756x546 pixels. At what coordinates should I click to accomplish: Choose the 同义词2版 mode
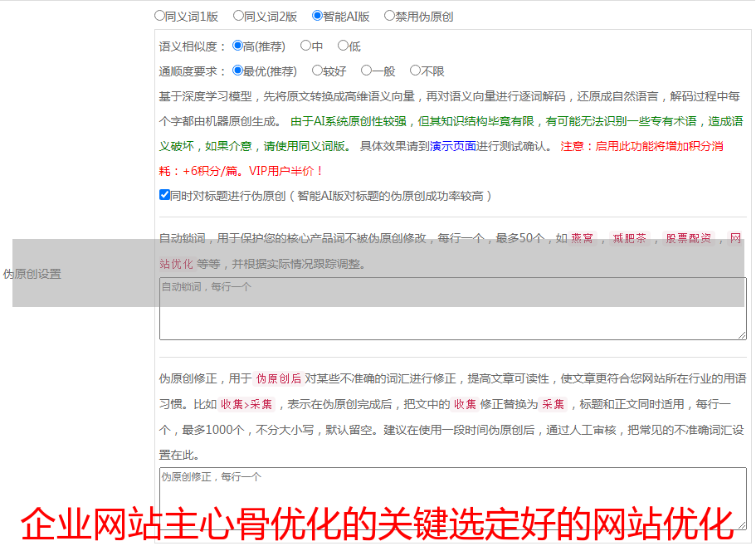point(239,16)
